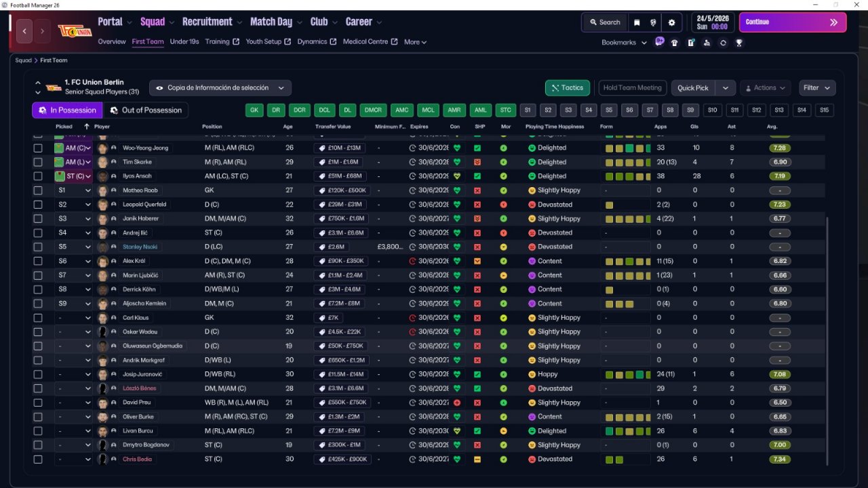The image size is (868, 488).
Task: Tick the checkbox for Alex Král
Action: [x=38, y=261]
